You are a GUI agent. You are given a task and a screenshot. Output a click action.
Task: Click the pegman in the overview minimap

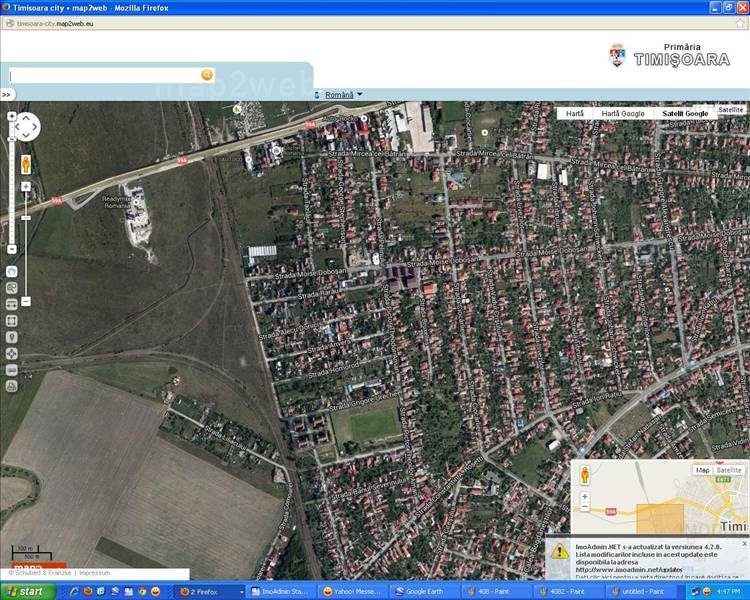(585, 477)
